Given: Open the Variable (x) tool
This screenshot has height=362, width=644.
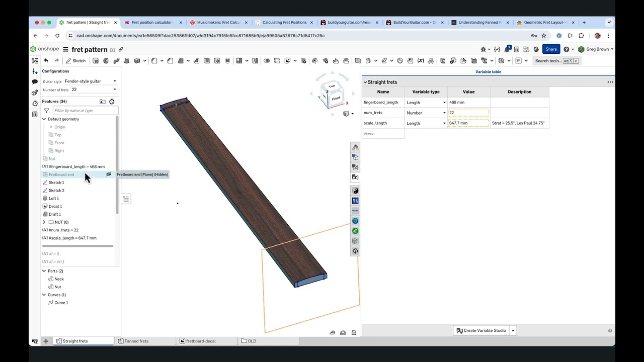Looking at the screenshot, I should pyautogui.click(x=421, y=61).
